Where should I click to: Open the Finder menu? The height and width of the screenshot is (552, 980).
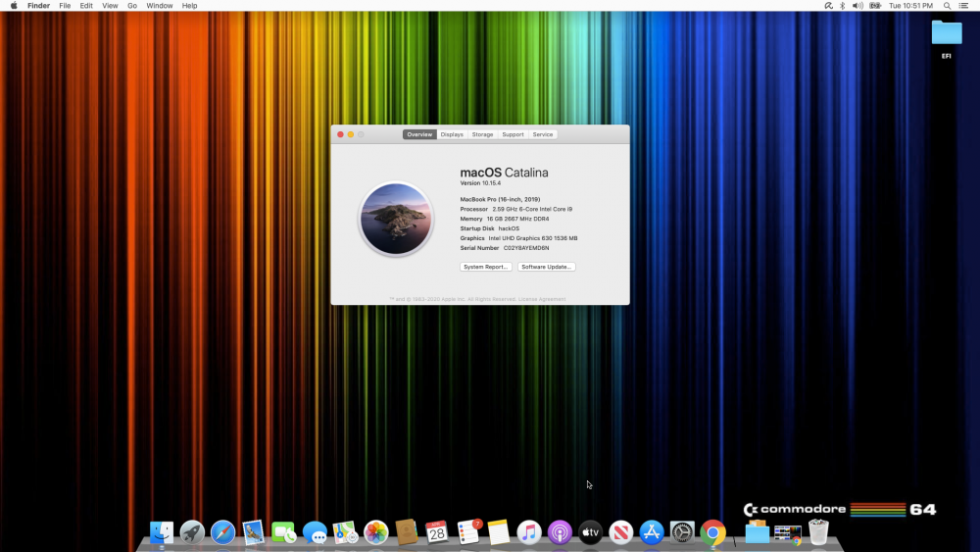tap(39, 6)
